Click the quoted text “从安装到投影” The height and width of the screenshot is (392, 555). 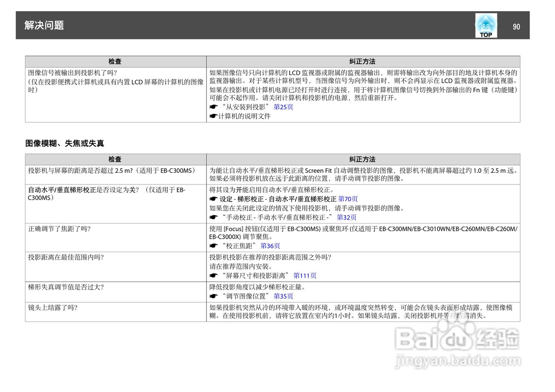(246, 107)
